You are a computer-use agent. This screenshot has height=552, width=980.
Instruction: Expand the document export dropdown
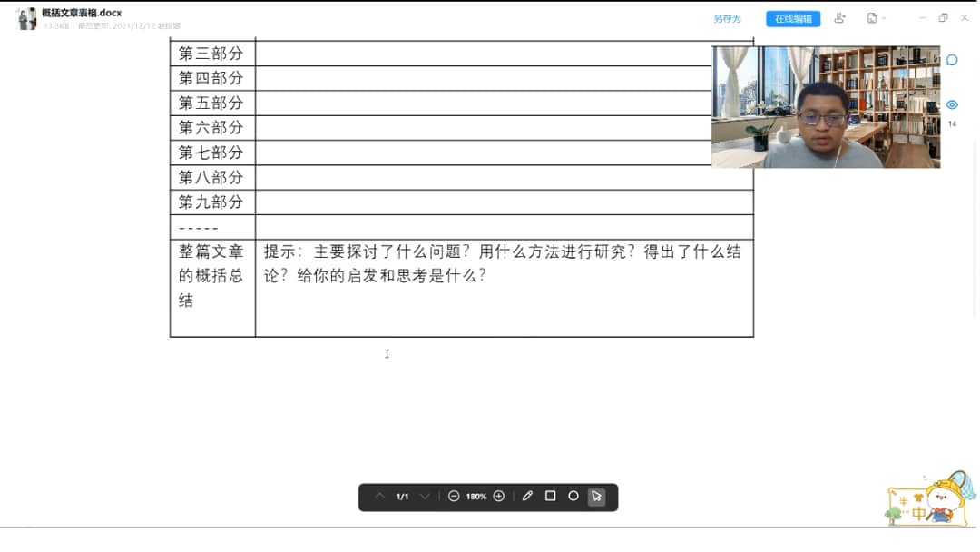coord(876,18)
